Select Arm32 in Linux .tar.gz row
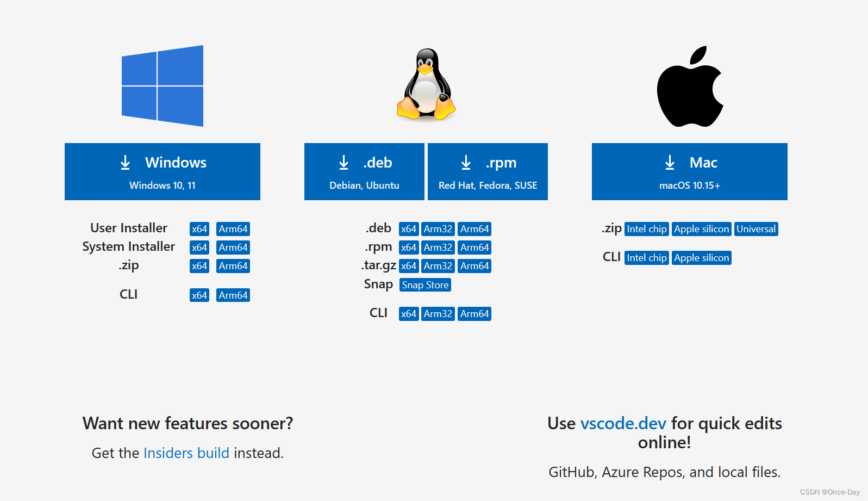868x501 pixels. point(438,266)
